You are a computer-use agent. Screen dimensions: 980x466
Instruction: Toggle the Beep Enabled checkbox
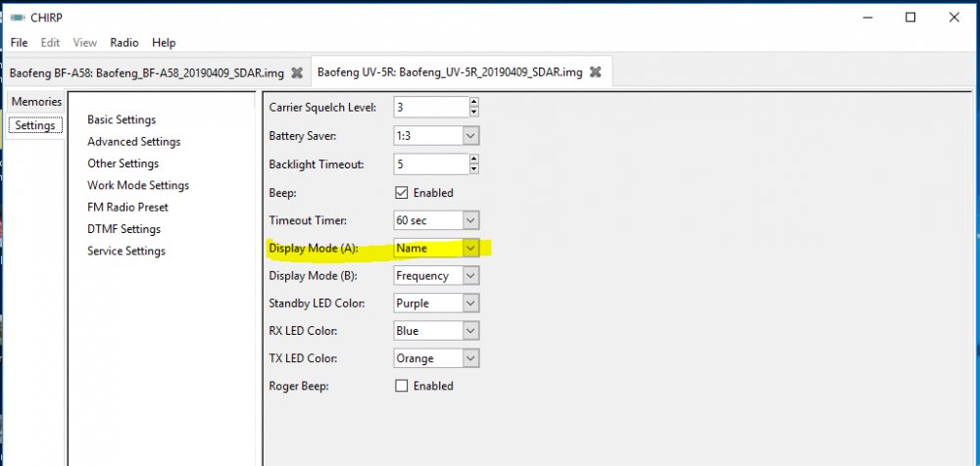pyautogui.click(x=401, y=193)
